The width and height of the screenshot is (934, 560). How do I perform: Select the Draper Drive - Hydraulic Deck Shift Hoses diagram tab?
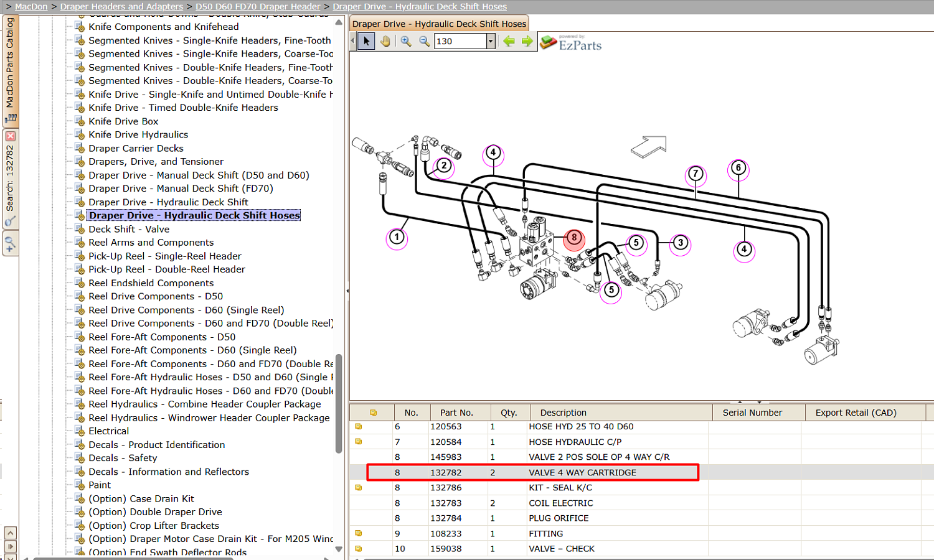440,24
